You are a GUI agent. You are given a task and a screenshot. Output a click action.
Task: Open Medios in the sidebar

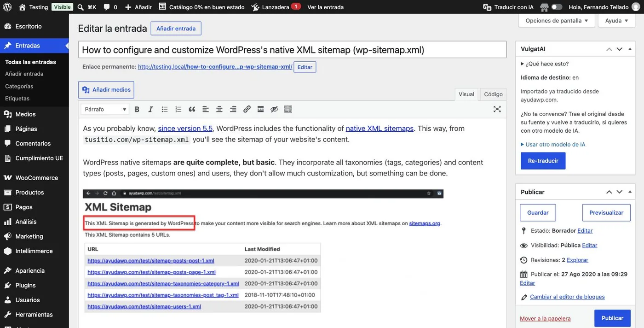(x=34, y=114)
